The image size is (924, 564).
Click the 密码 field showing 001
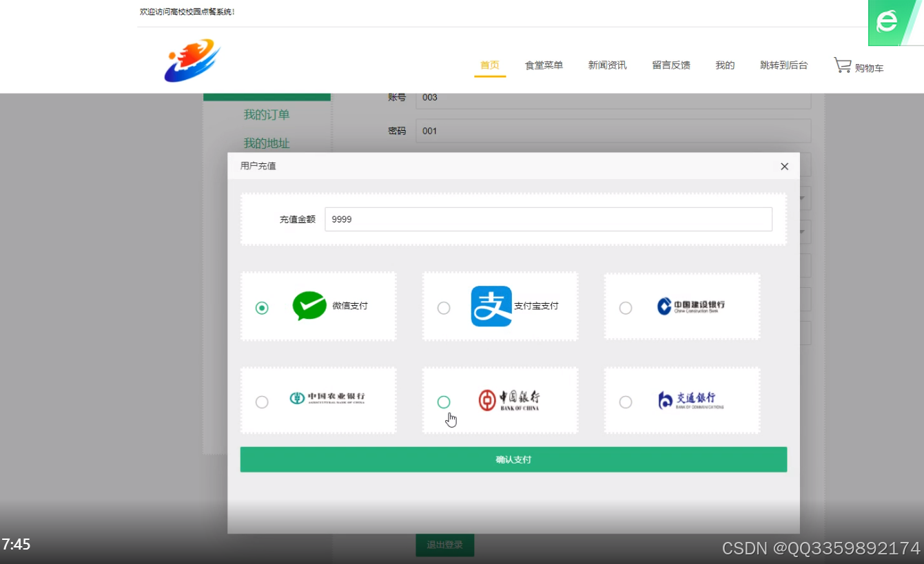click(x=613, y=131)
